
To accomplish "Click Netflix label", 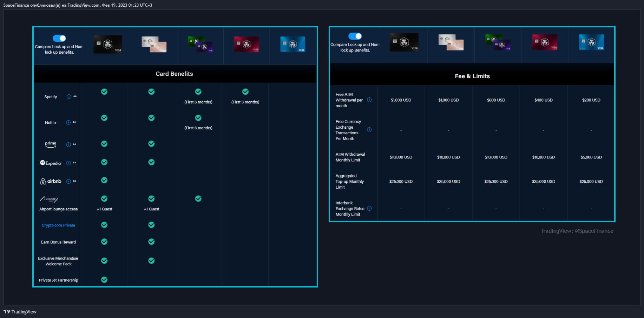I will (51, 123).
